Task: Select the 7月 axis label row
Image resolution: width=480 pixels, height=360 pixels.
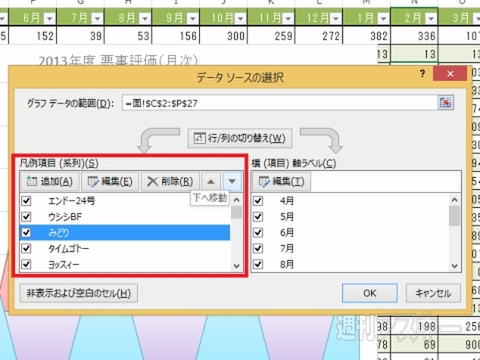Action: (350, 249)
